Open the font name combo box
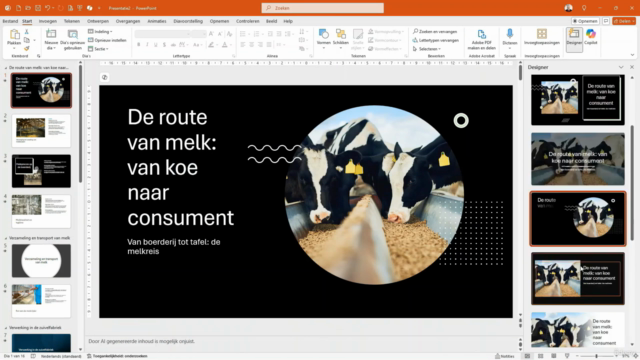Image resolution: width=640 pixels, height=360 pixels. tap(162, 33)
